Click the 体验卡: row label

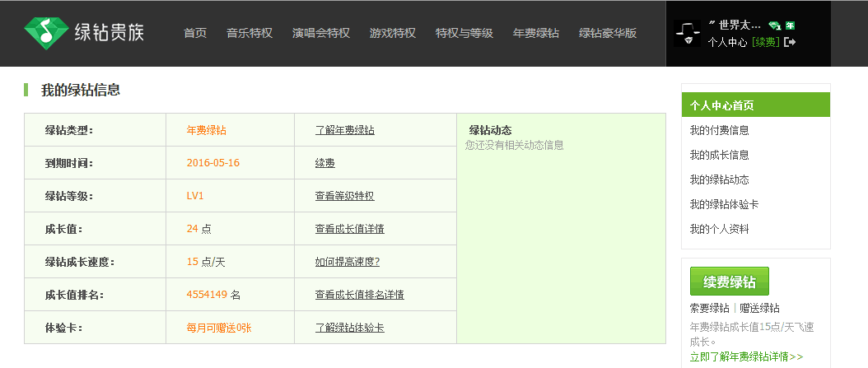coord(64,328)
